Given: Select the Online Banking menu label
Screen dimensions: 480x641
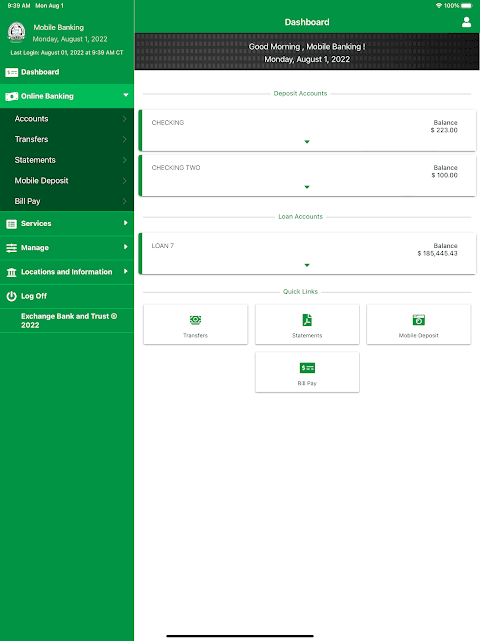Looking at the screenshot, I should 47,96.
